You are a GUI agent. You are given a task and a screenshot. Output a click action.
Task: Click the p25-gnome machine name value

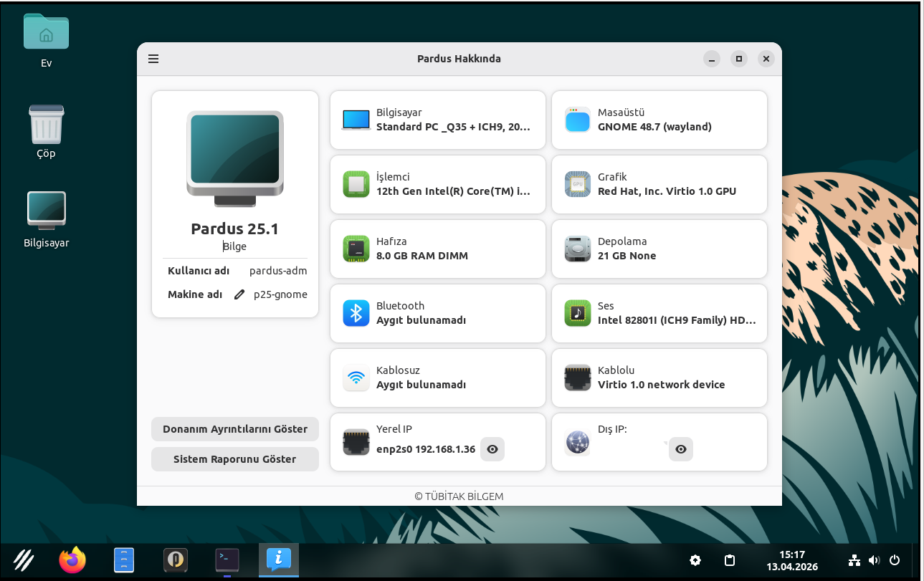tap(280, 294)
